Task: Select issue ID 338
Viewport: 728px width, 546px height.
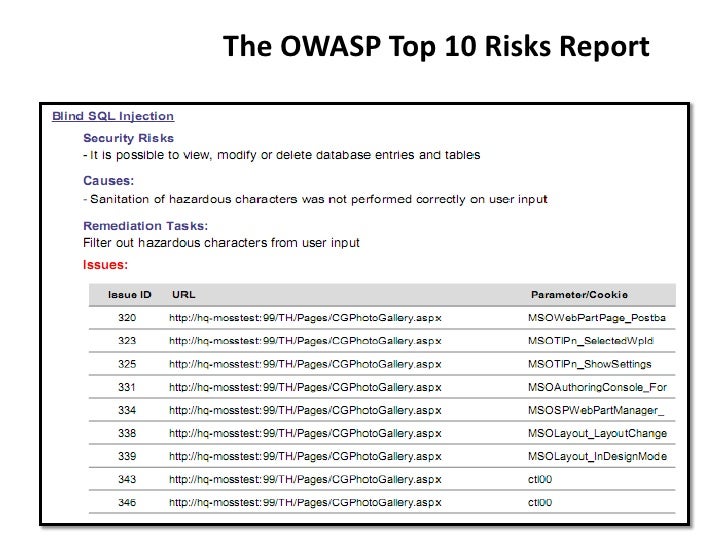Action: click(x=127, y=433)
